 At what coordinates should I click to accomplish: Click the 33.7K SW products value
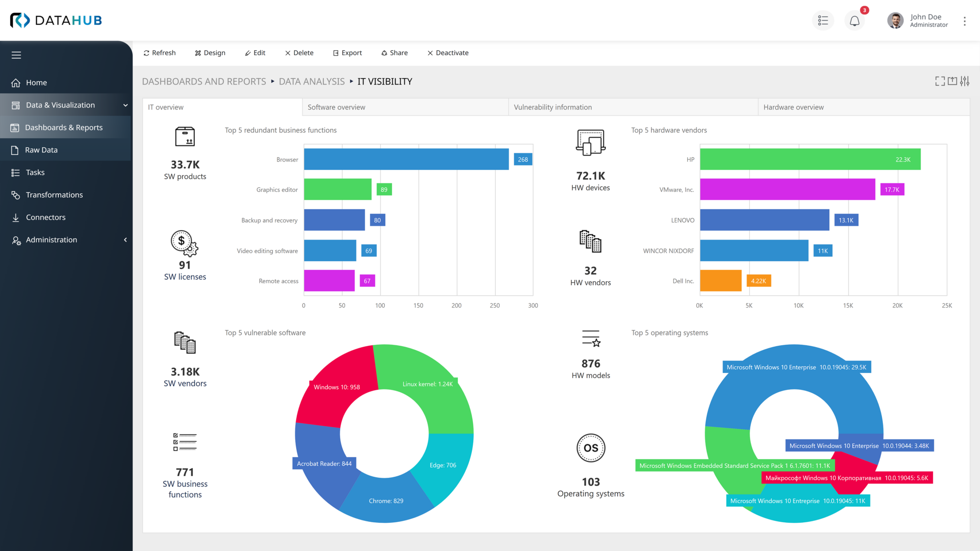click(x=185, y=165)
